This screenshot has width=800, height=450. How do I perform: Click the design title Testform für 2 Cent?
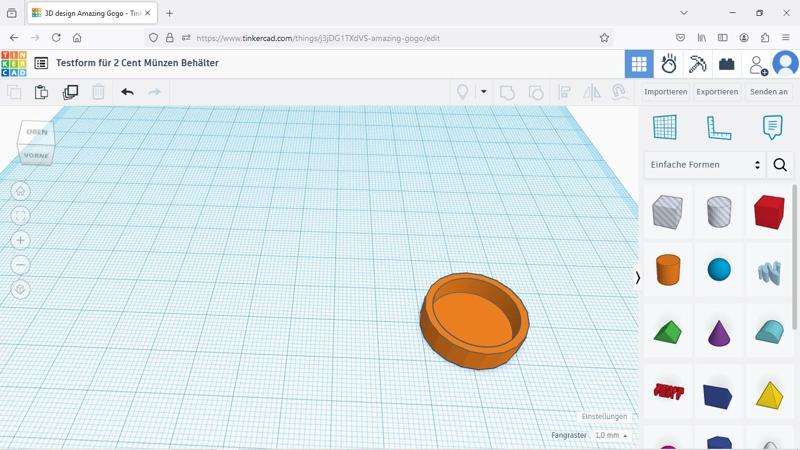pyautogui.click(x=137, y=63)
